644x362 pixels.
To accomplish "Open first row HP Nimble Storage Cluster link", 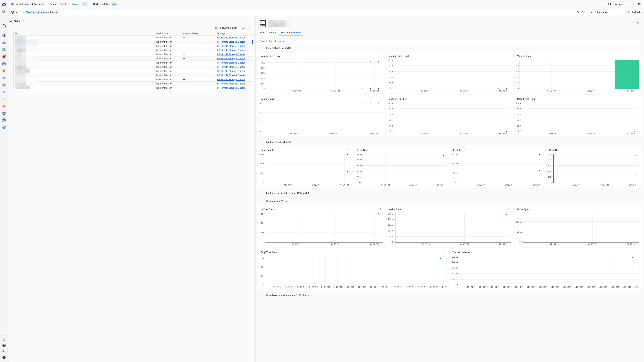I will coord(231,38).
